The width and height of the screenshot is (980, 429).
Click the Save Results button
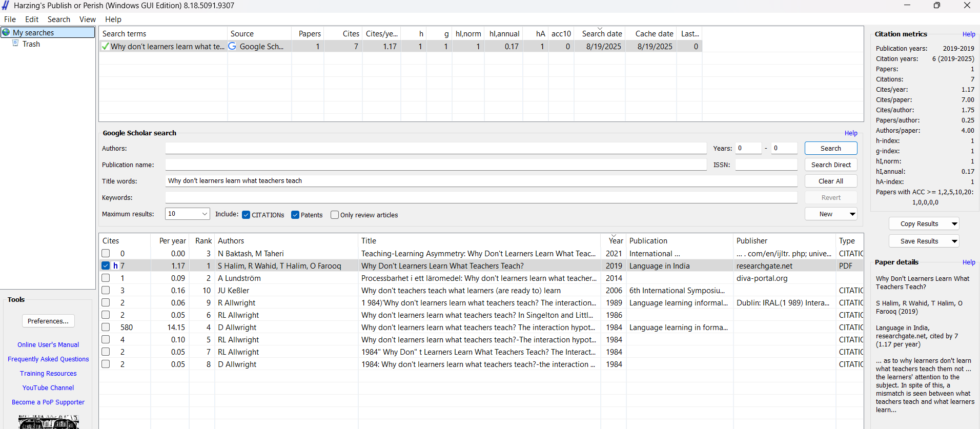[920, 241]
